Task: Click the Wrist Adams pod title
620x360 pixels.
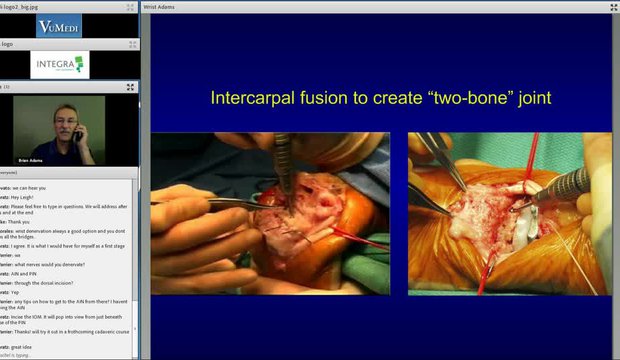Action: tap(159, 7)
